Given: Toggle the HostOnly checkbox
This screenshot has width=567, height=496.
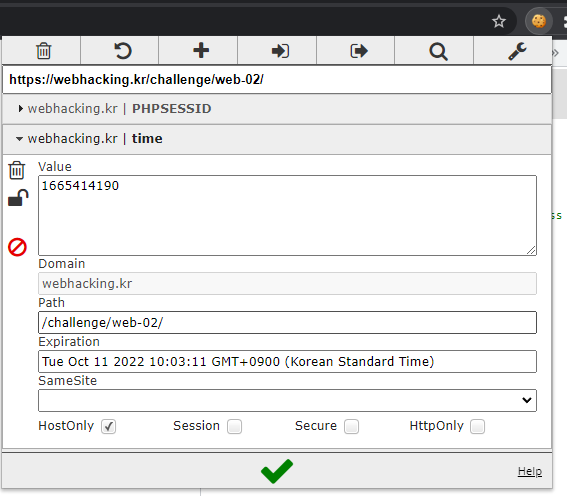Looking at the screenshot, I should click(108, 426).
